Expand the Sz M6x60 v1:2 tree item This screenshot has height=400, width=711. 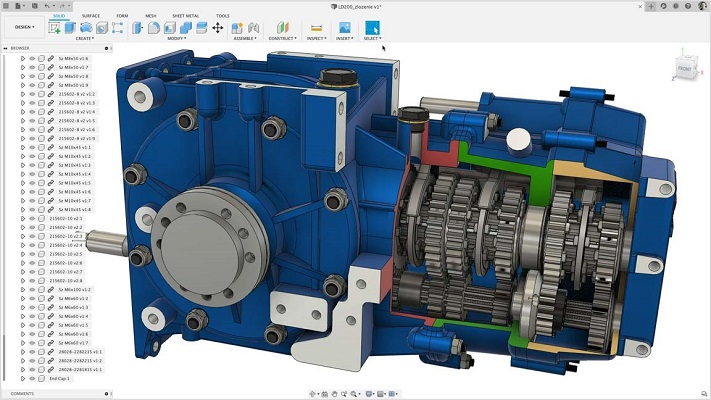click(x=22, y=298)
